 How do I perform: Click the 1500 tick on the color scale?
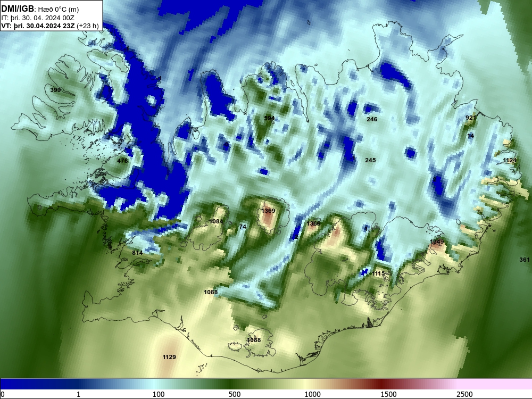pos(388,394)
